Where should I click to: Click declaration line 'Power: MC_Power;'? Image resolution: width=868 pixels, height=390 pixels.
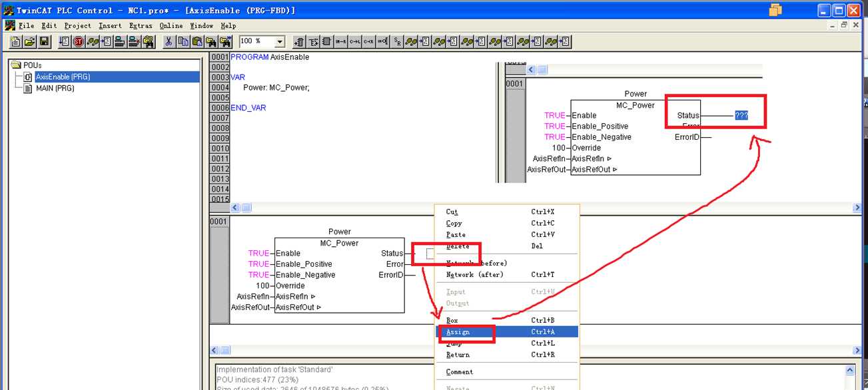pos(276,87)
